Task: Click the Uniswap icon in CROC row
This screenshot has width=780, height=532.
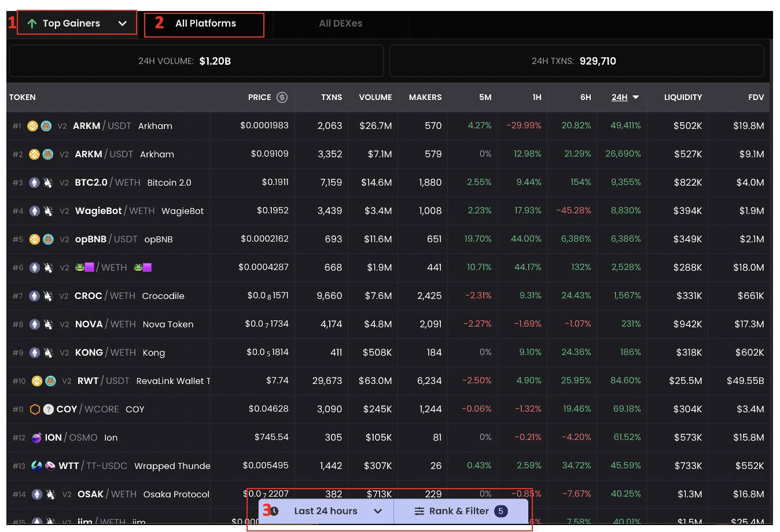Action: (48, 296)
